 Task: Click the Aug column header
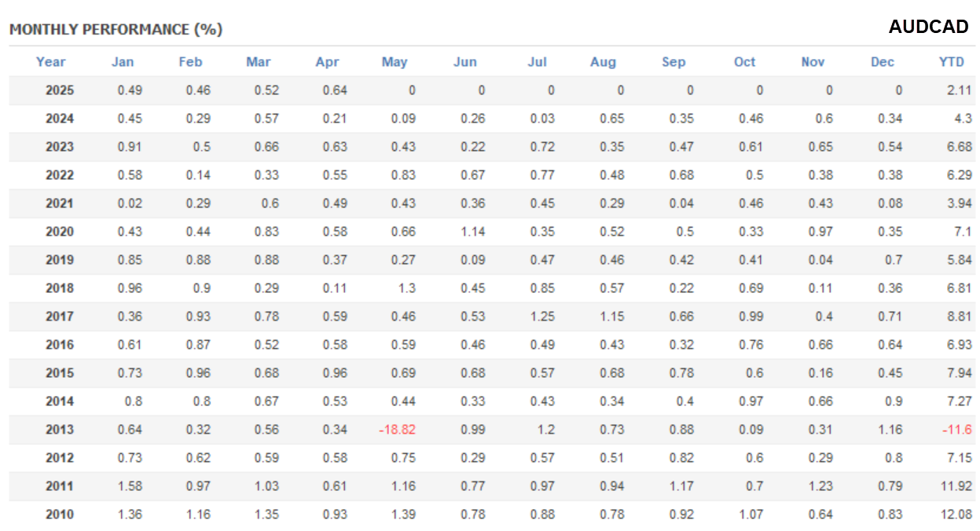click(603, 62)
